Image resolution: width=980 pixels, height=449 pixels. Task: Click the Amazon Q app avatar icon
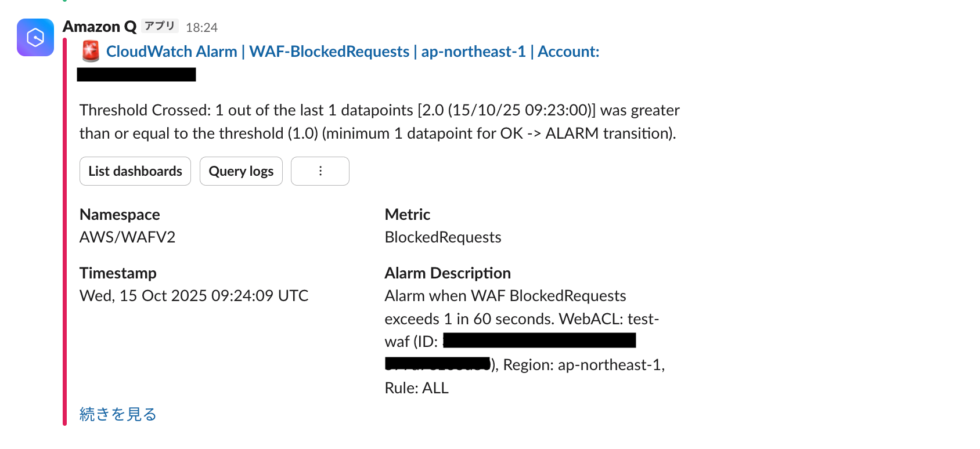[x=35, y=37]
